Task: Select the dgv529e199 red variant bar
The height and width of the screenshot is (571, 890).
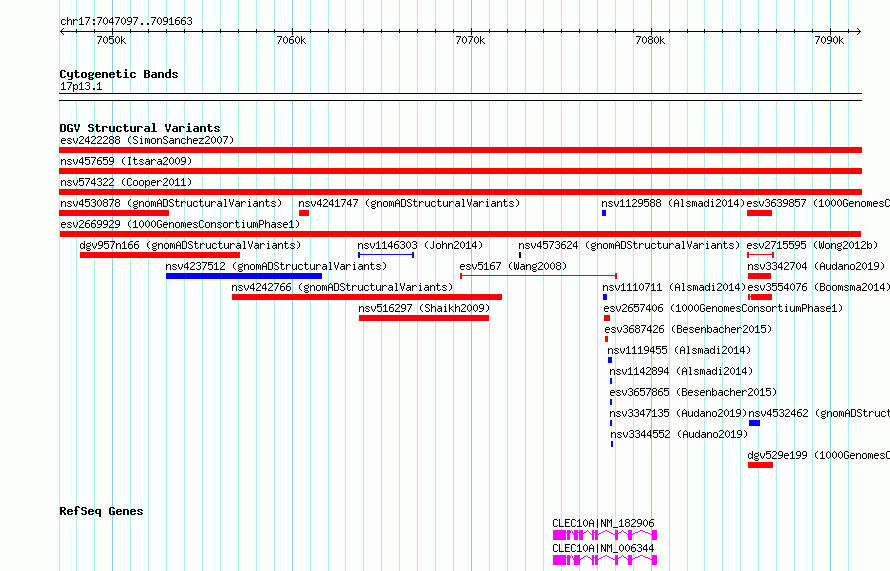Action: (761, 465)
